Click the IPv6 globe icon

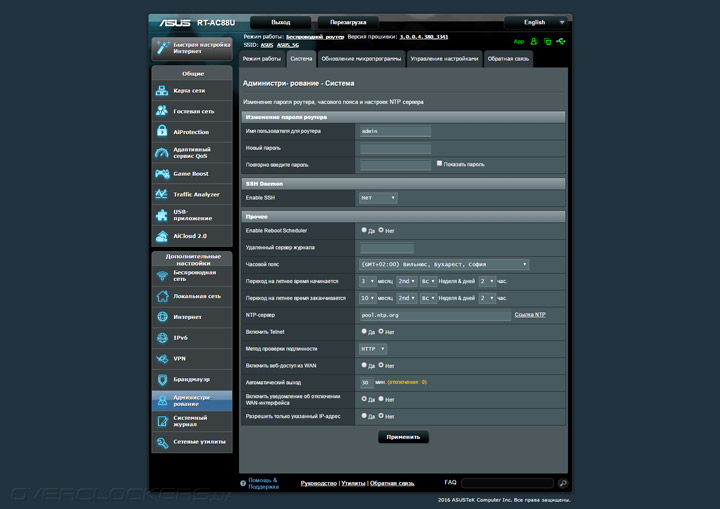coord(163,338)
